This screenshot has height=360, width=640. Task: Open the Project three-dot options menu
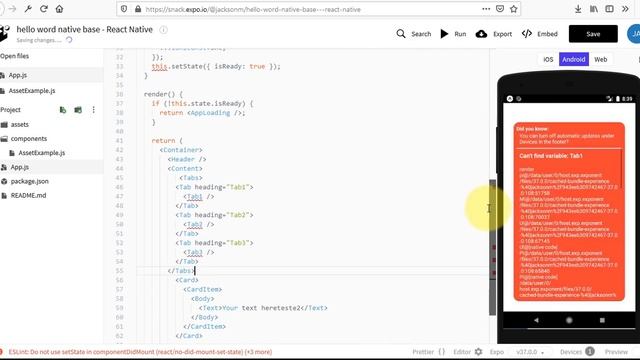coord(93,110)
